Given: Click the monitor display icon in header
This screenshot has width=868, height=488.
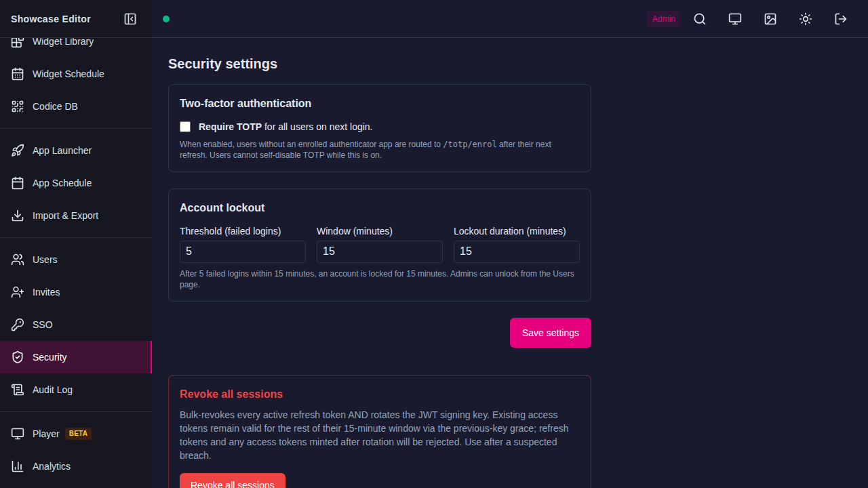Looking at the screenshot, I should click(x=735, y=19).
